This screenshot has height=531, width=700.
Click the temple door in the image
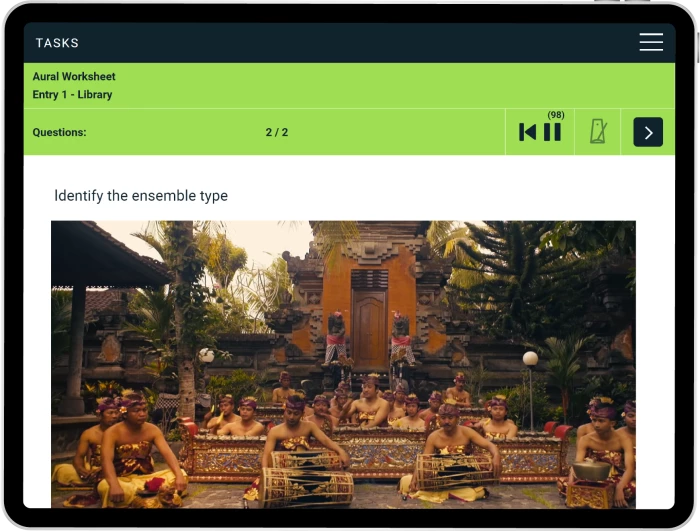(369, 330)
